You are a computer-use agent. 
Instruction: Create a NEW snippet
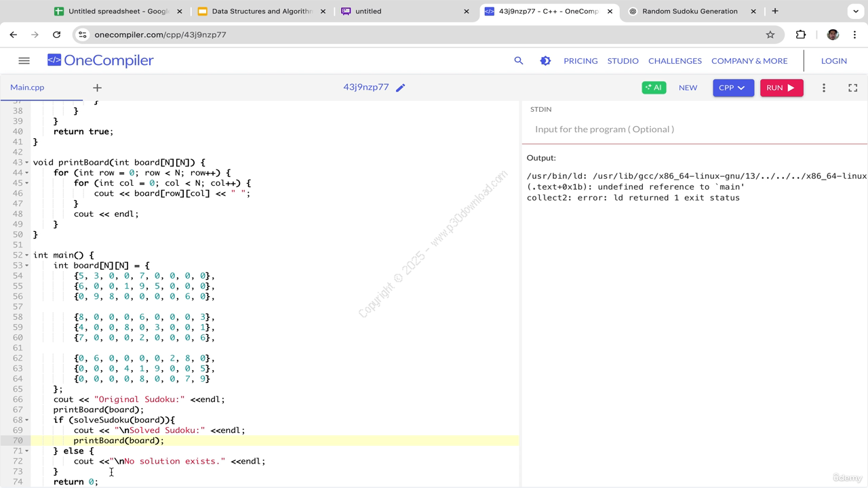point(688,87)
